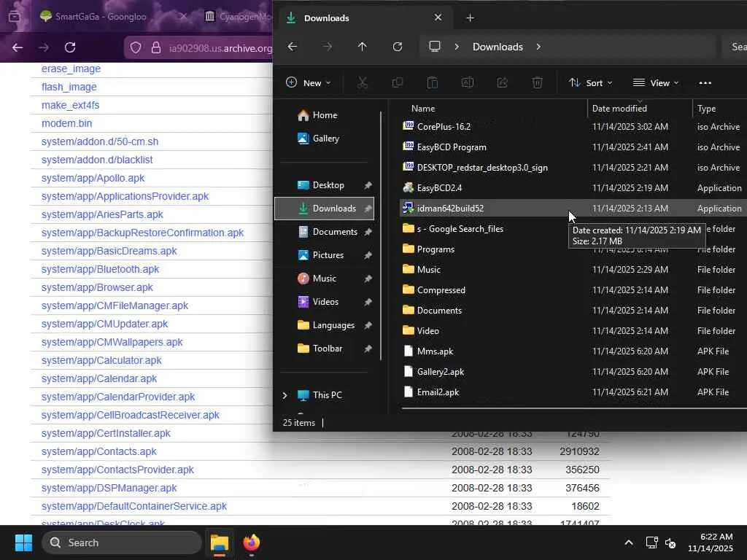The height and width of the screenshot is (560, 747).
Task: Select the idman642build52 application file
Action: tap(572, 208)
